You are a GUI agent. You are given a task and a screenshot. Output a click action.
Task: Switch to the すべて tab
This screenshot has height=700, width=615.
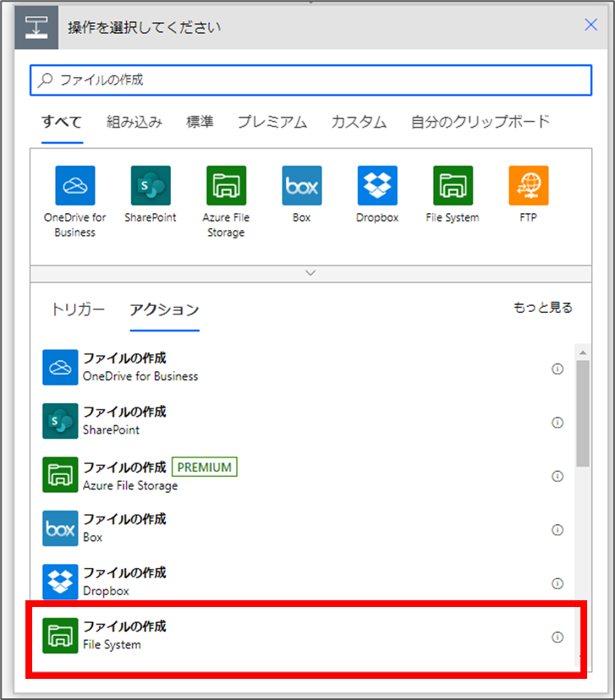[x=62, y=122]
